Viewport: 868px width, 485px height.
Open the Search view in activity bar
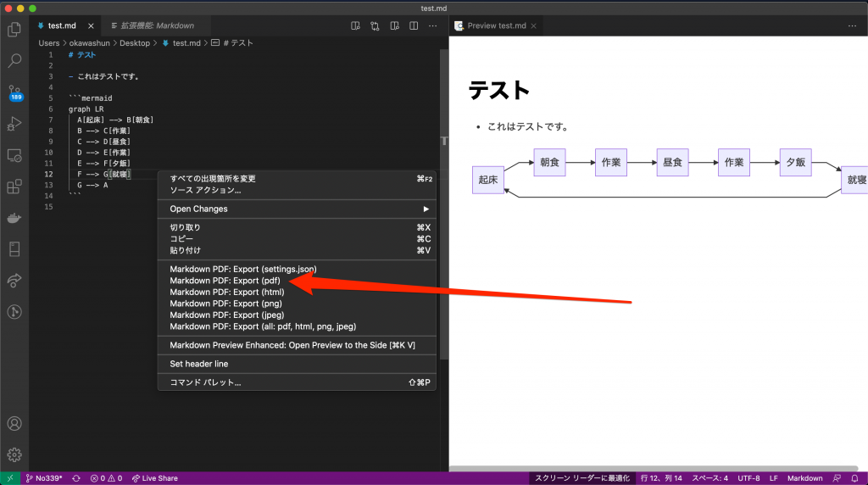(14, 60)
